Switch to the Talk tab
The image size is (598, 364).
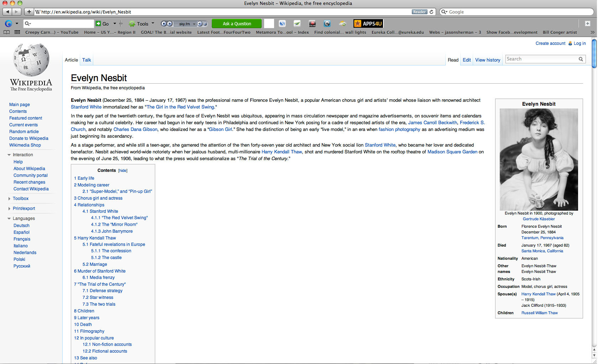(x=86, y=60)
